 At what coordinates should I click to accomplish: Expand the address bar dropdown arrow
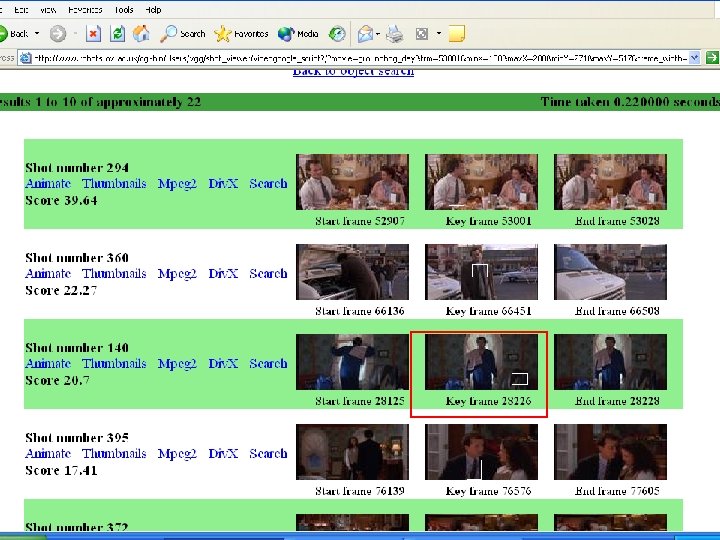click(695, 58)
